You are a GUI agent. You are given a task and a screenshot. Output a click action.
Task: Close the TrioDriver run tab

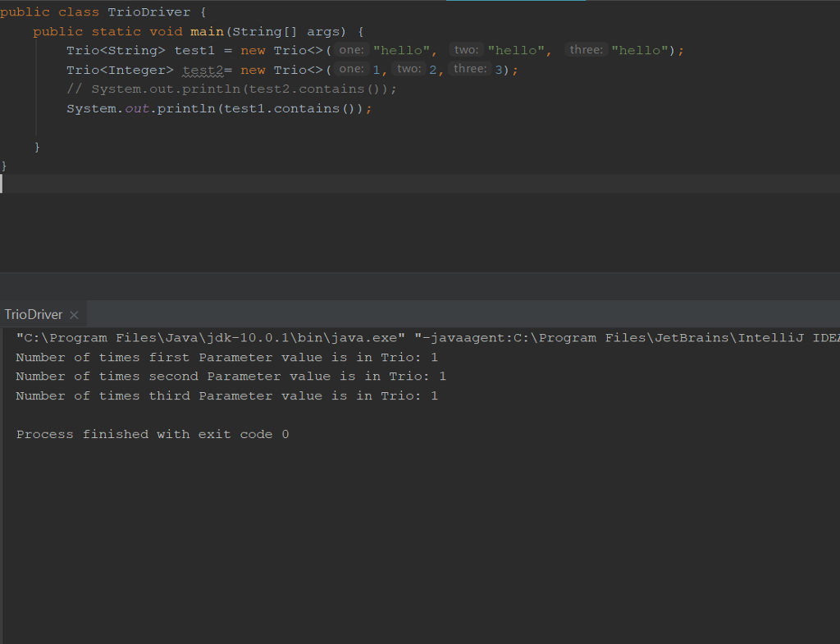(75, 315)
